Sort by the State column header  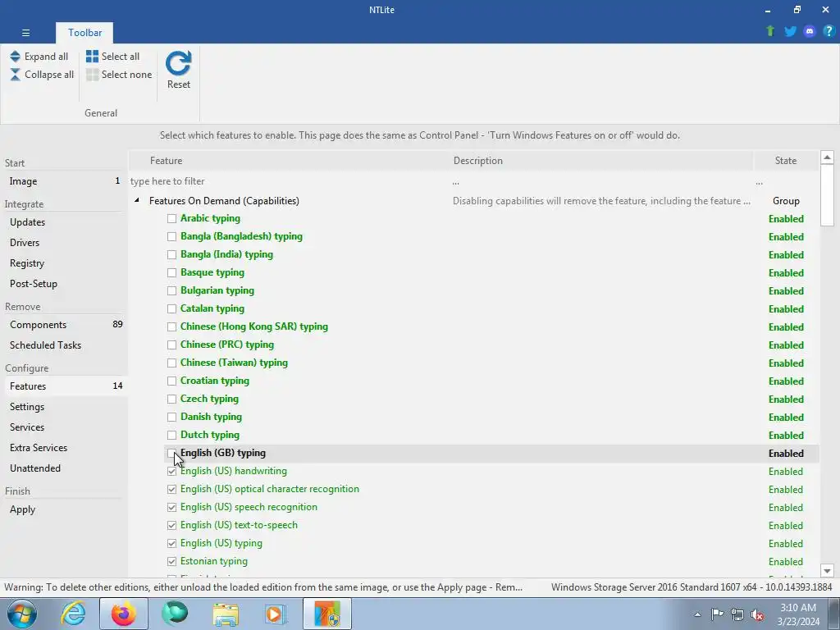pos(785,161)
